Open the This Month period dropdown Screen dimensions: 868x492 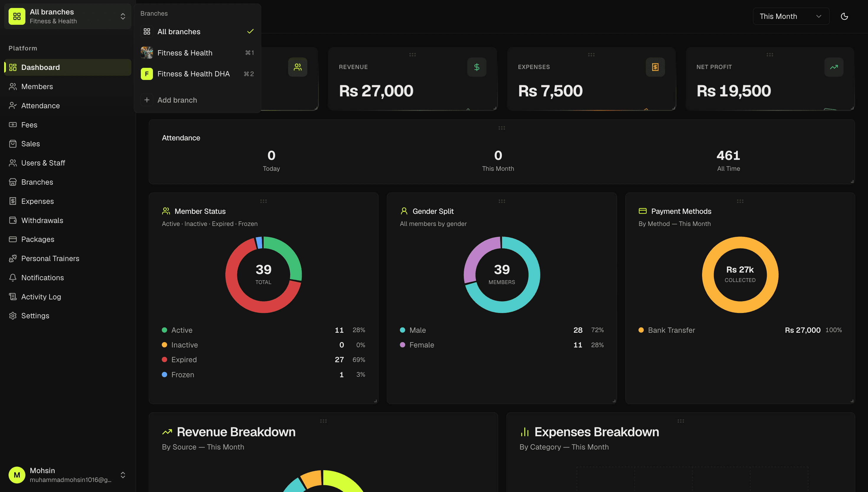coord(791,16)
